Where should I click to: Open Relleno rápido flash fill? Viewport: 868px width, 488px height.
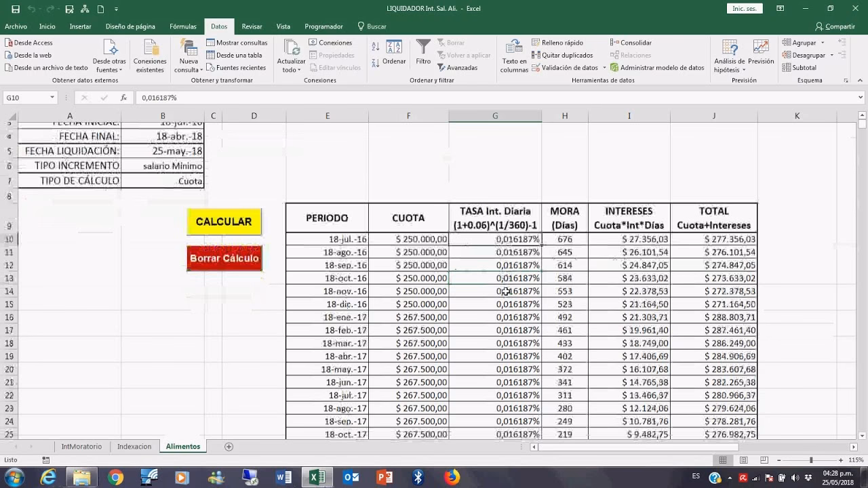[557, 43]
